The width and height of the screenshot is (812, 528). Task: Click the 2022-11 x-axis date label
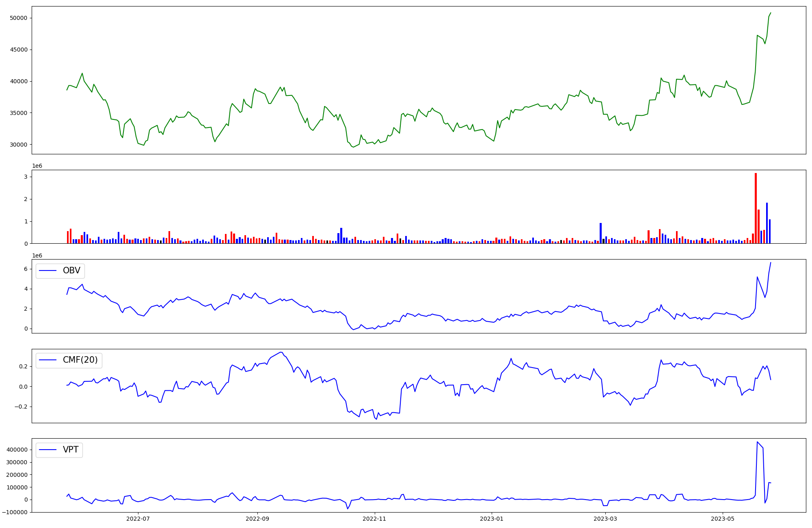tap(374, 519)
